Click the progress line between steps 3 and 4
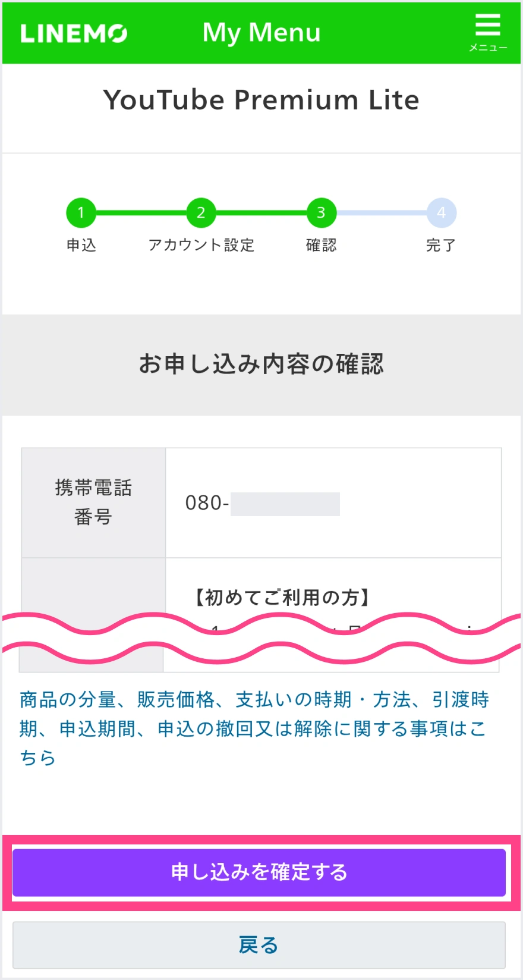This screenshot has width=523, height=980. pos(382,213)
